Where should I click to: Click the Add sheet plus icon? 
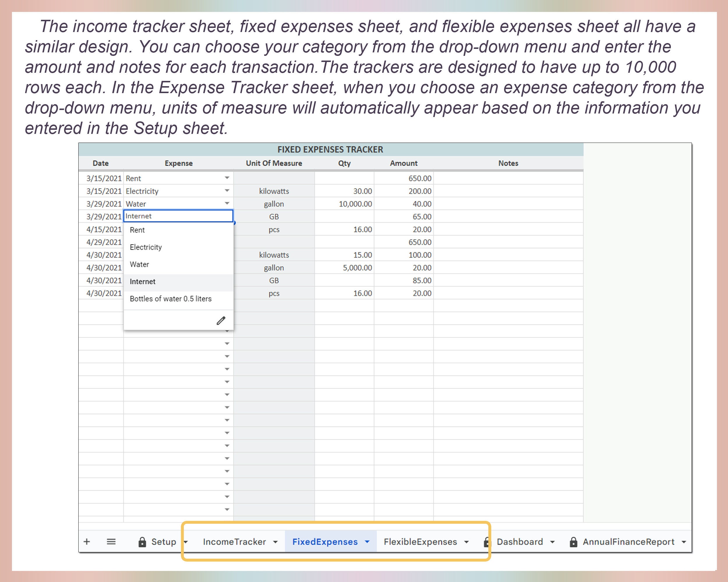87,542
